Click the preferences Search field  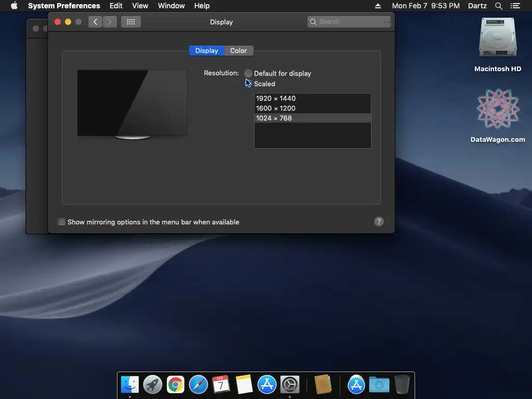click(349, 22)
